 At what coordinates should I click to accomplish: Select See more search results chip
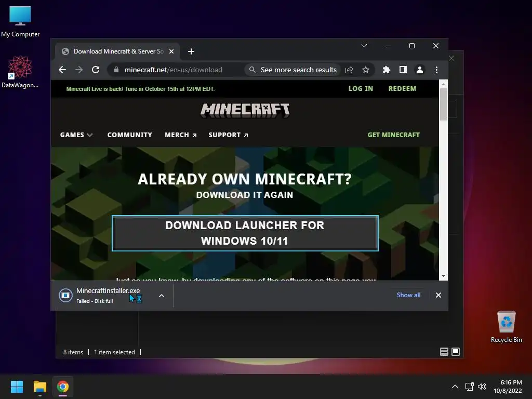(292, 70)
